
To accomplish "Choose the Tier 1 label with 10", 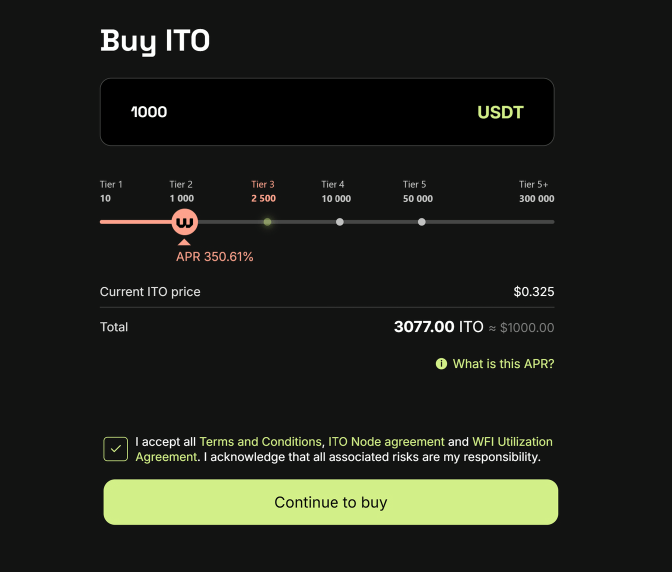I will pos(111,192).
